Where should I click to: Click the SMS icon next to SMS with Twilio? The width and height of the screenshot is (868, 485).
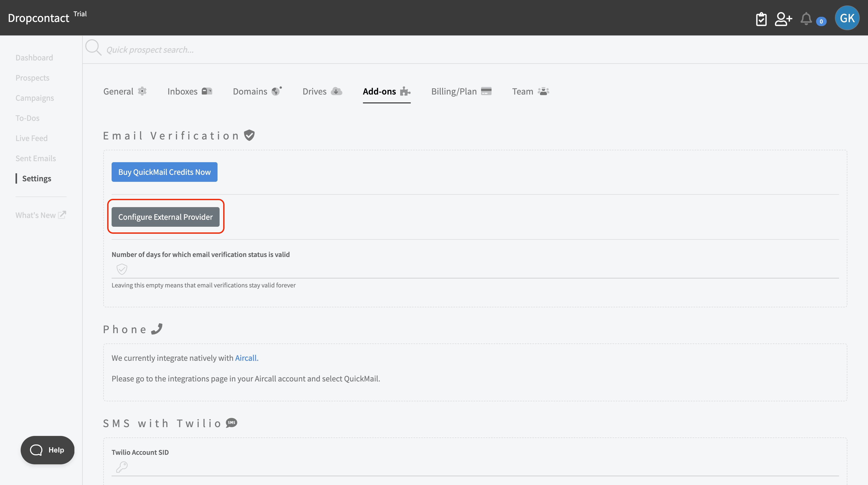point(231,423)
